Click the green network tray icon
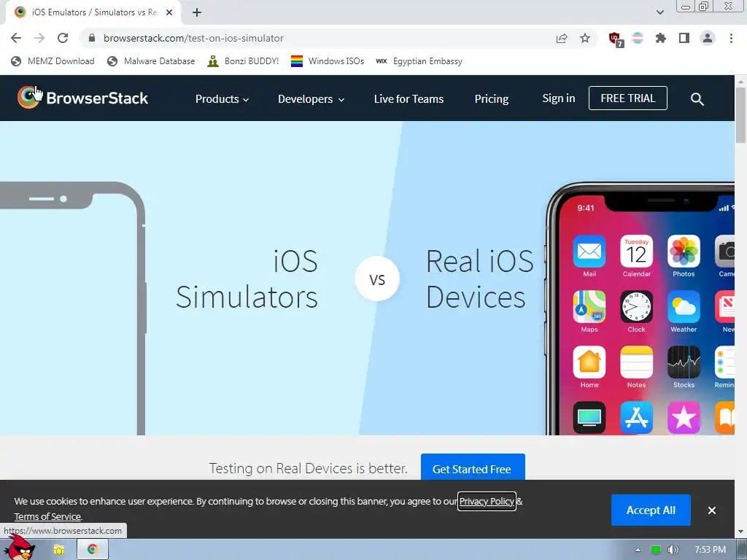Screen dimensions: 747x560 coord(656,550)
